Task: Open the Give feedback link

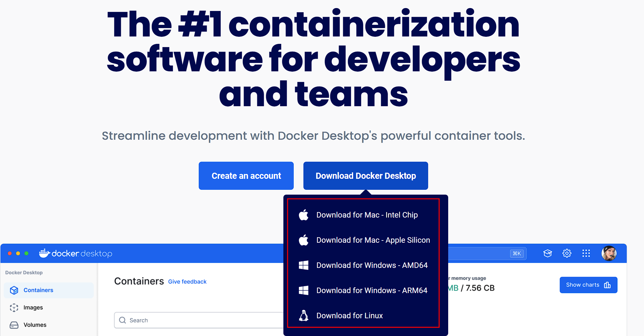Action: 187,281
